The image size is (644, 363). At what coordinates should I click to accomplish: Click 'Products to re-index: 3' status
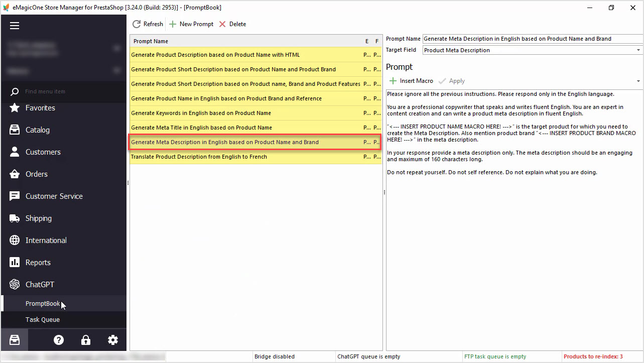593,356
